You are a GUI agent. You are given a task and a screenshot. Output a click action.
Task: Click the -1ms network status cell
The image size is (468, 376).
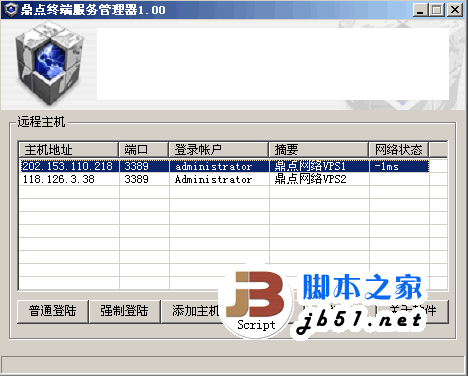(399, 166)
